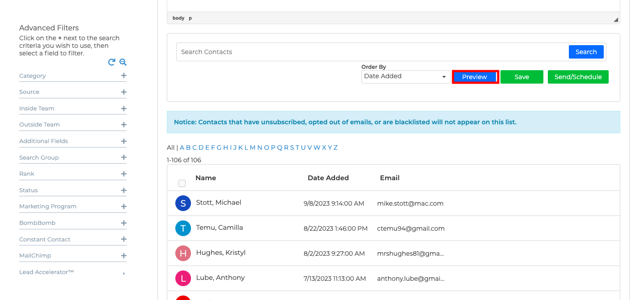Expand the Search Group filter plus
The height and width of the screenshot is (300, 644).
point(124,157)
